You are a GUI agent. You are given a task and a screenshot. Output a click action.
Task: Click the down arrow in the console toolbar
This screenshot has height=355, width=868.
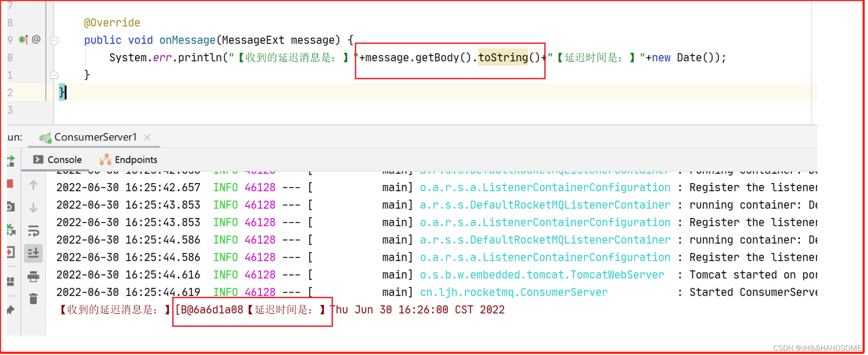34,208
